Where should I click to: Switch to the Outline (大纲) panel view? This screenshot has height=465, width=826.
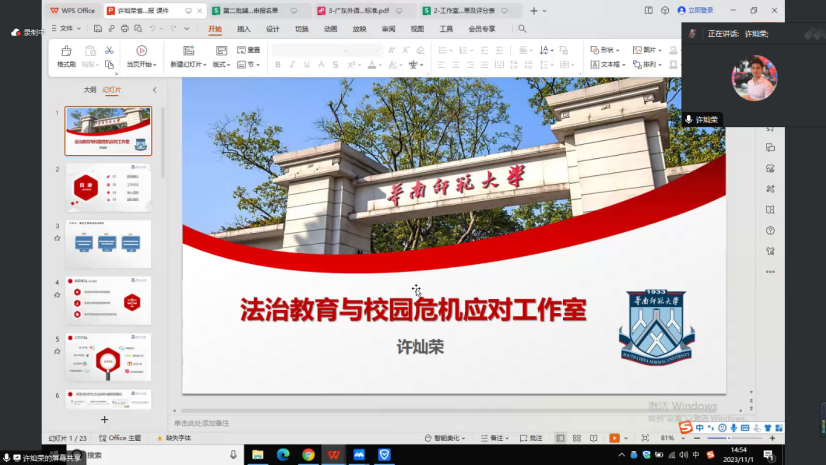pos(90,90)
